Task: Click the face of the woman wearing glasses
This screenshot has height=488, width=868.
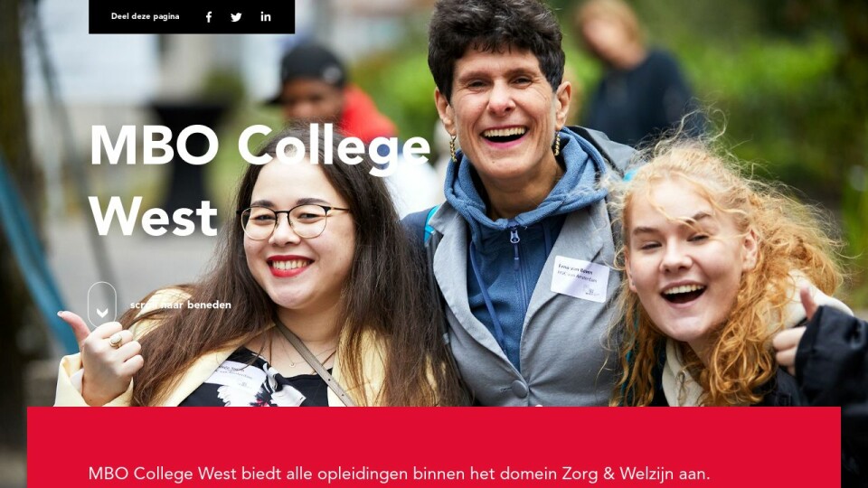Action: 299,238
